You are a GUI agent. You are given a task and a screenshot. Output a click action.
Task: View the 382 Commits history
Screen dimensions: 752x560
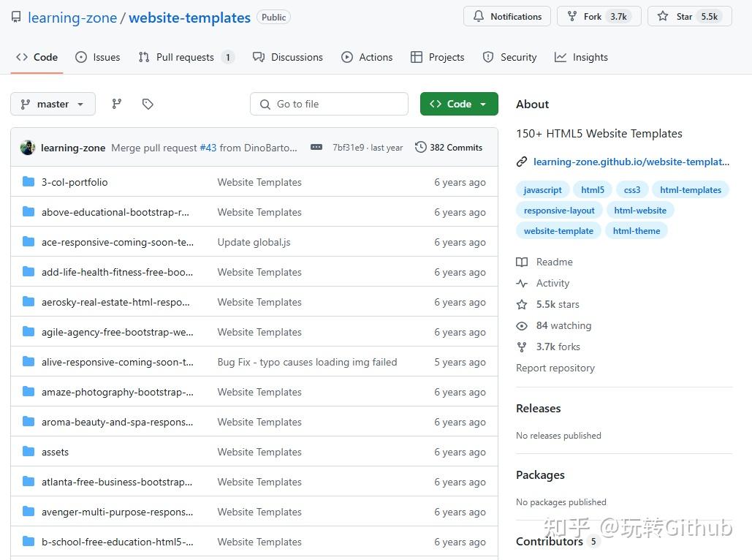click(449, 148)
